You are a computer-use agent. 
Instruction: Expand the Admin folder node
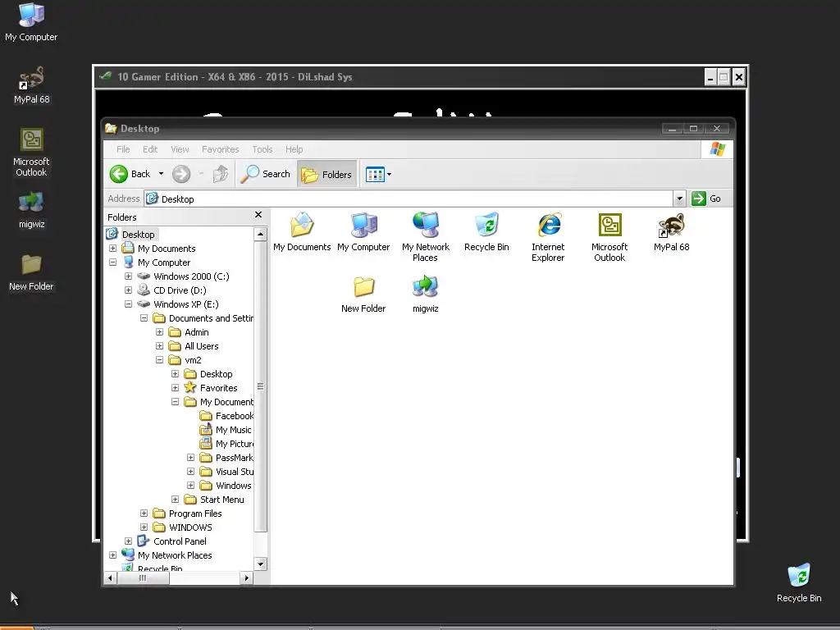coord(159,332)
